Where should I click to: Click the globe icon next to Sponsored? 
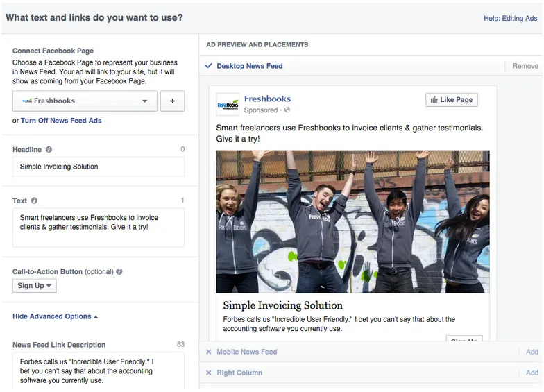(x=287, y=110)
